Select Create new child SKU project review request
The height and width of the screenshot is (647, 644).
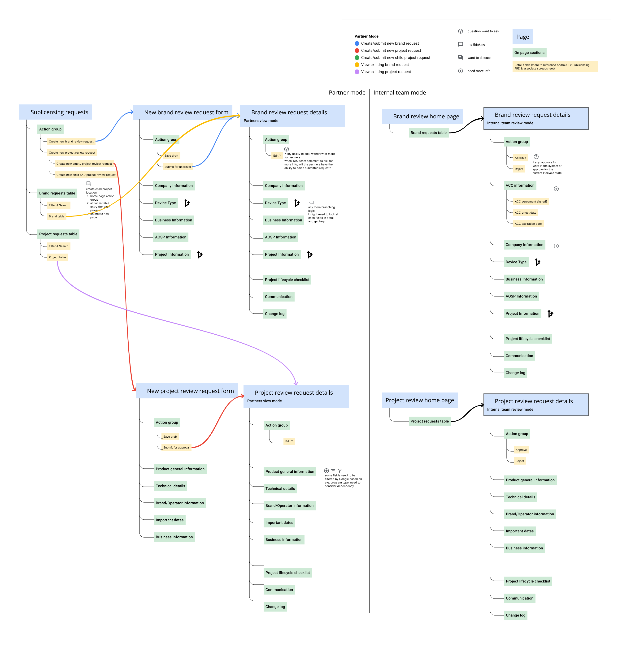[86, 175]
